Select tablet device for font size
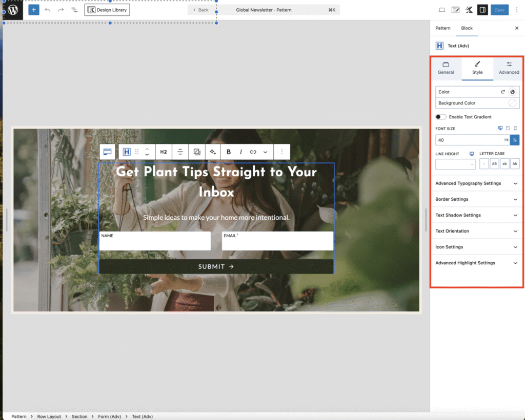Viewport: 525px width, 420px height. coord(508,128)
